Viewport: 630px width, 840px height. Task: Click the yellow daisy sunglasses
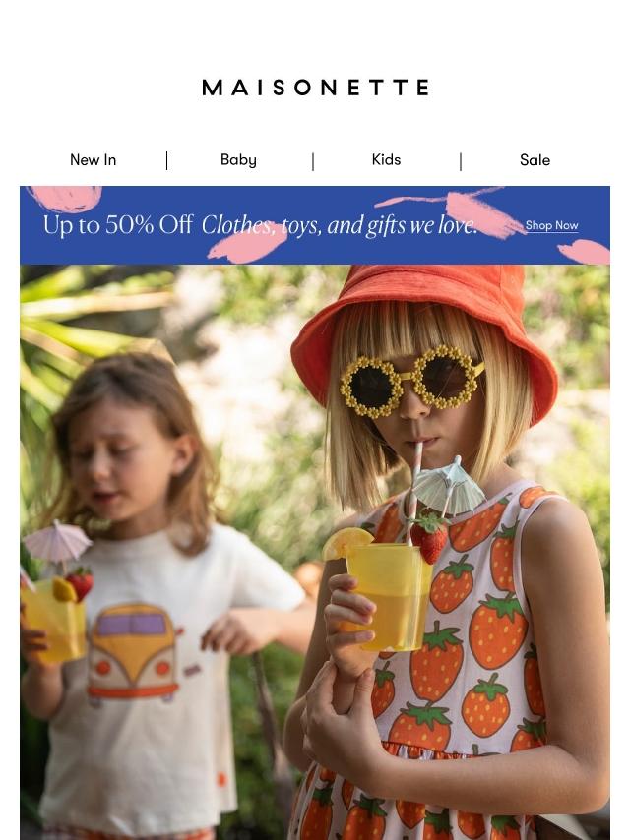(x=411, y=381)
